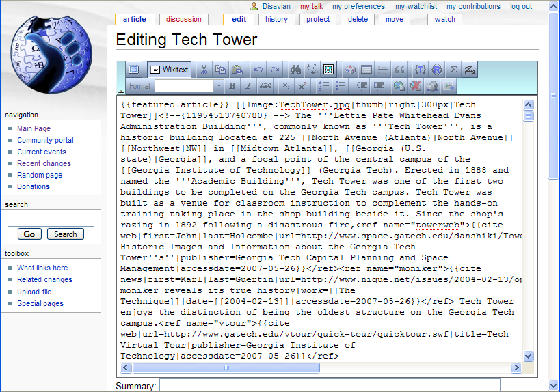The width and height of the screenshot is (560, 392).
Task: Insert a template with the {T} icon
Action: pos(421,70)
